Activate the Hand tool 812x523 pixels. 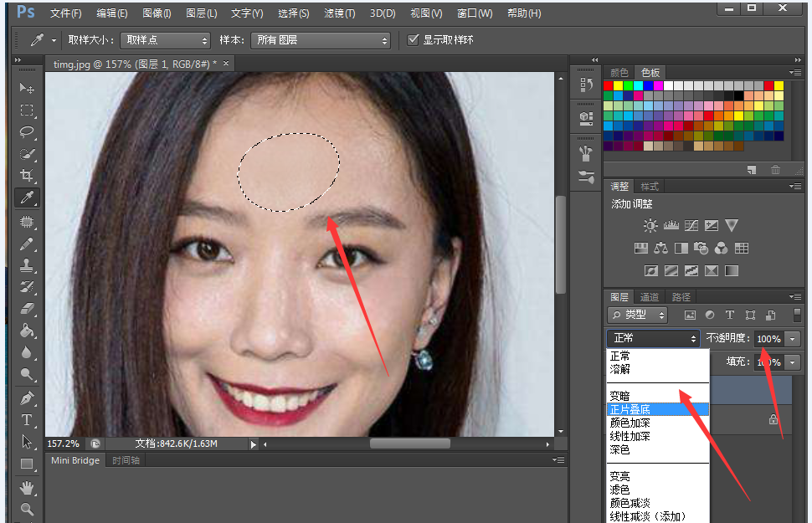[27, 487]
